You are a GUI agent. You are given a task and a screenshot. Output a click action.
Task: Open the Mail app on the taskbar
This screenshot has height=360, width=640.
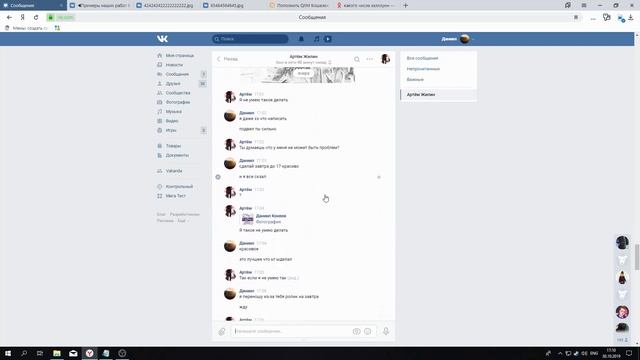click(73, 353)
